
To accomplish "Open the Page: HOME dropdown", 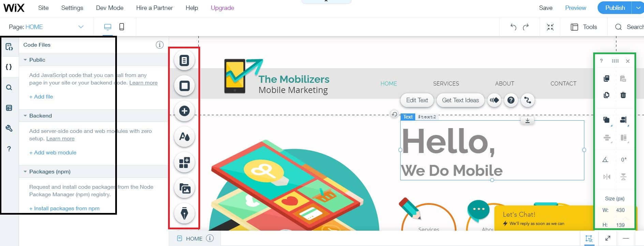I will tap(46, 27).
